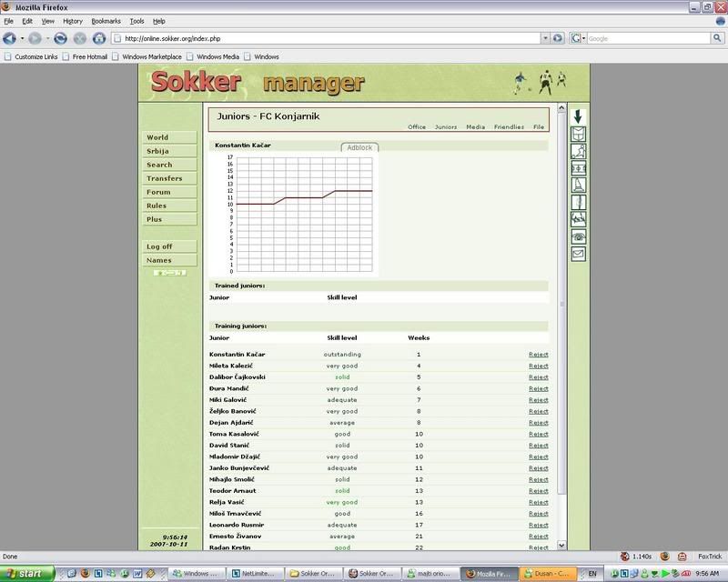
Task: Click the Search navigation button
Action: pyautogui.click(x=169, y=165)
